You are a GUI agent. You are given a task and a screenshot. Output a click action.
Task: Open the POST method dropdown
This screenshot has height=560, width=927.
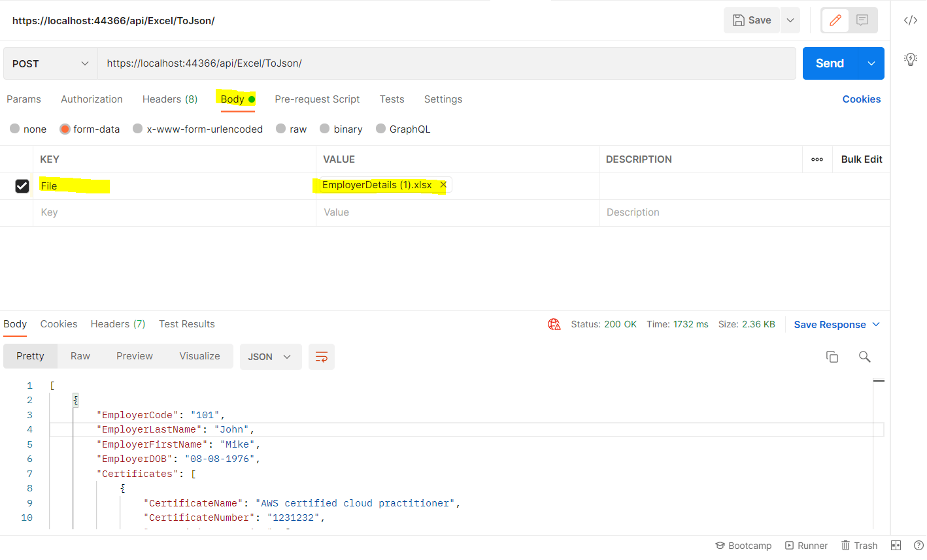pyautogui.click(x=50, y=63)
